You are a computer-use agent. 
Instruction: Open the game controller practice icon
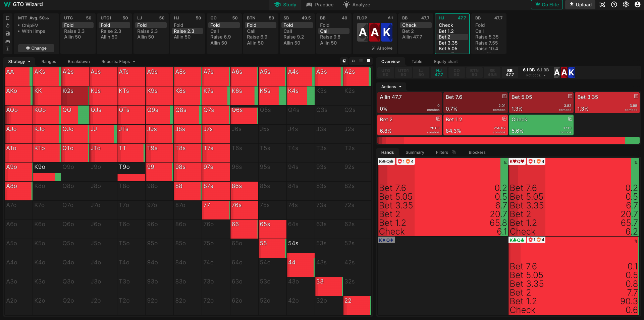pyautogui.click(x=8, y=41)
